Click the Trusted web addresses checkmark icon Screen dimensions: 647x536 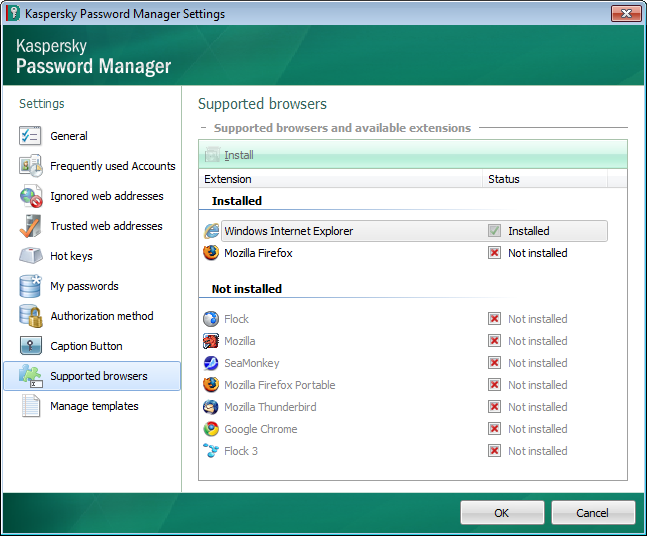[31, 226]
